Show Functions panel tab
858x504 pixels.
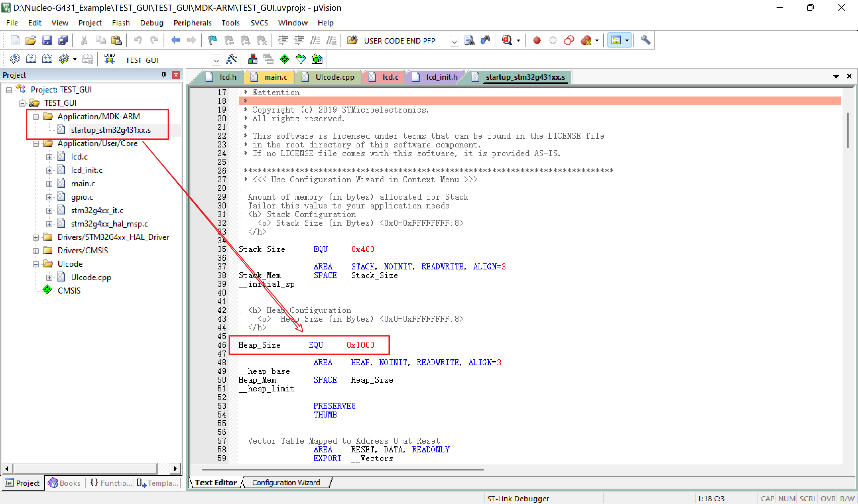tap(110, 483)
